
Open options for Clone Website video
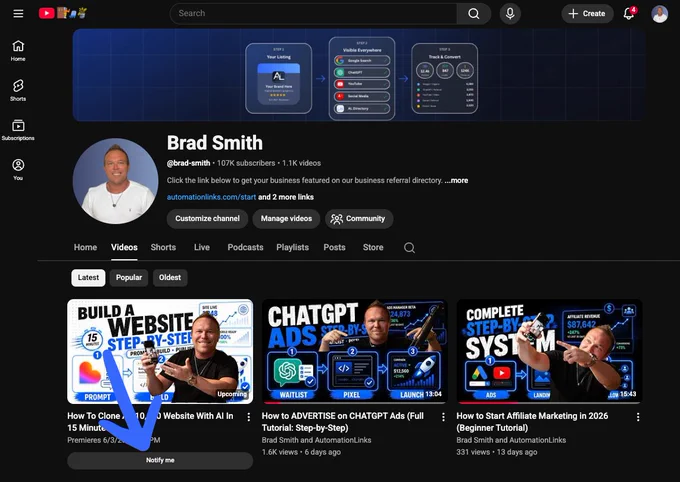click(248, 417)
